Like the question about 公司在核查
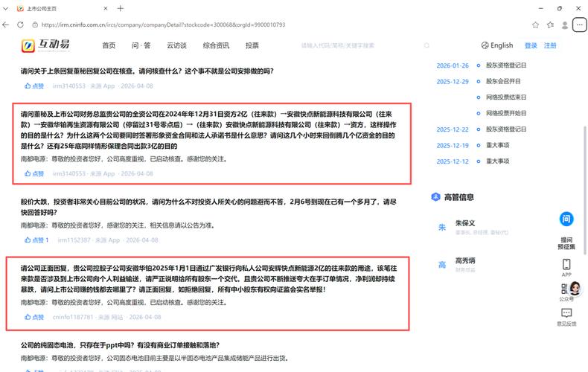The height and width of the screenshot is (372, 588). (x=34, y=86)
